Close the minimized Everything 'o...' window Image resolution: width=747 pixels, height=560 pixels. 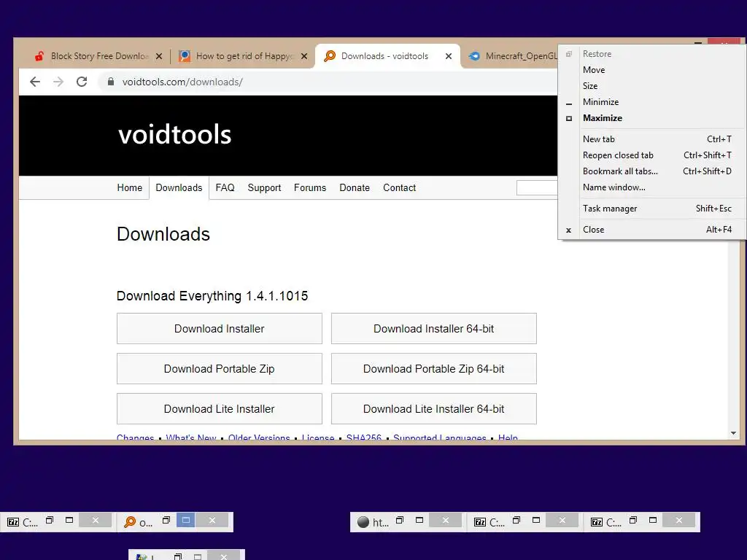(x=212, y=521)
